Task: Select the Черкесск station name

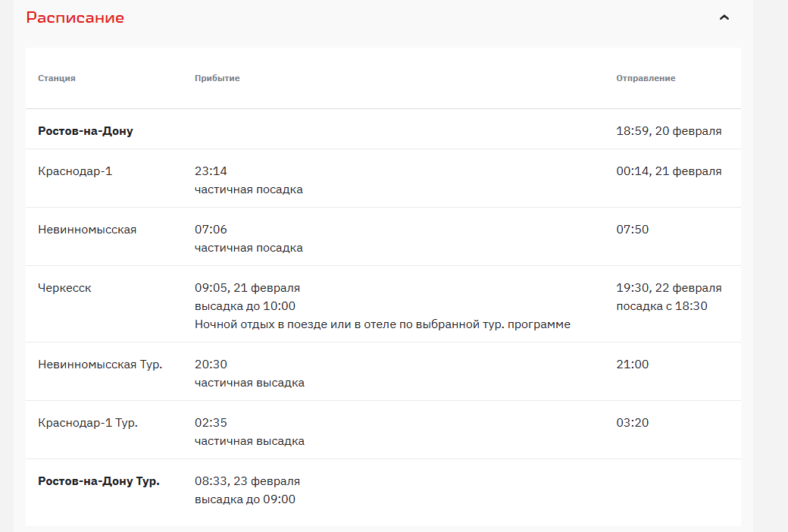Action: tap(64, 288)
